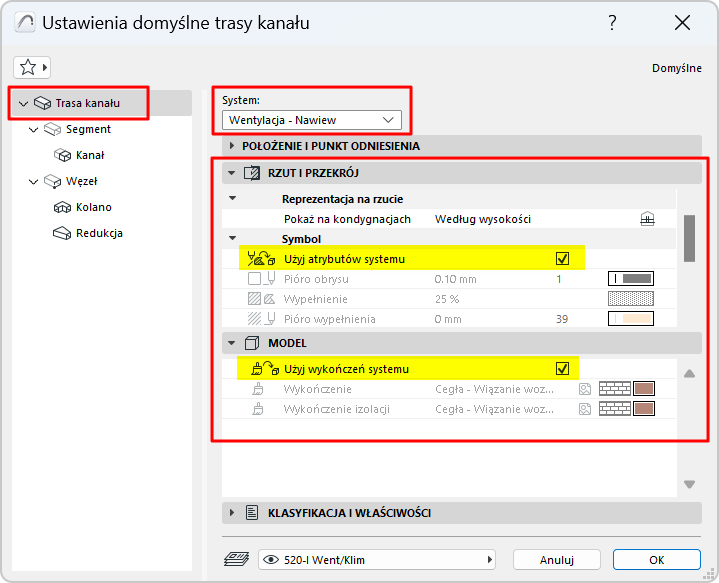Click the Model panel cube icon
This screenshot has width=719, height=583.
[252, 343]
